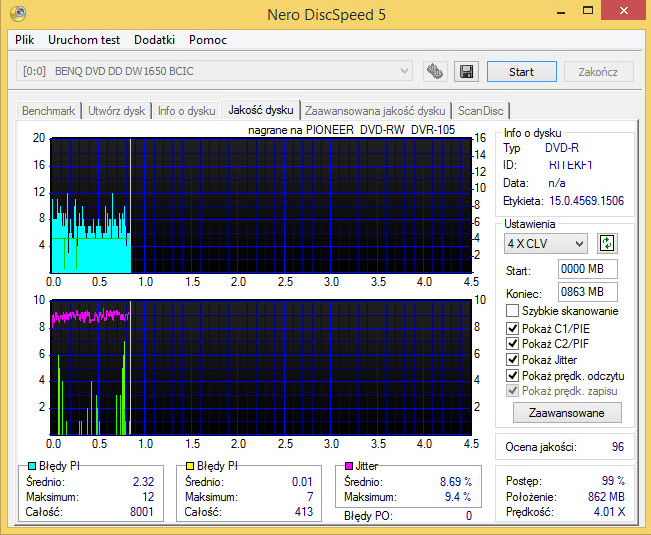Click the Położenie value 862 MB
Screen dimensions: 651x535
(606, 496)
